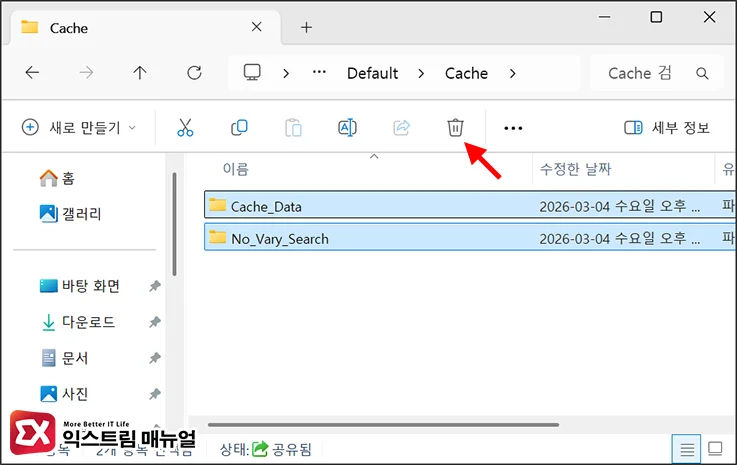Image resolution: width=737 pixels, height=465 pixels.
Task: Click the pin icon next to 문서
Action: point(155,358)
